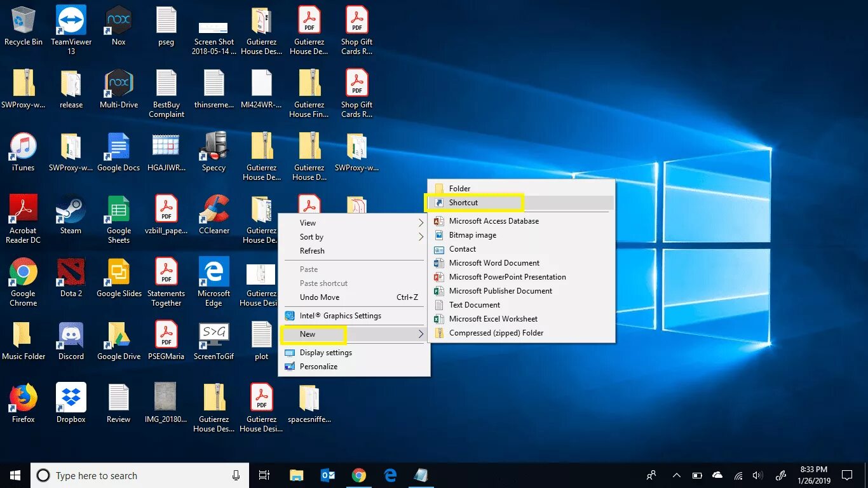The height and width of the screenshot is (488, 868).
Task: Expand the New submenu arrow
Action: click(421, 334)
